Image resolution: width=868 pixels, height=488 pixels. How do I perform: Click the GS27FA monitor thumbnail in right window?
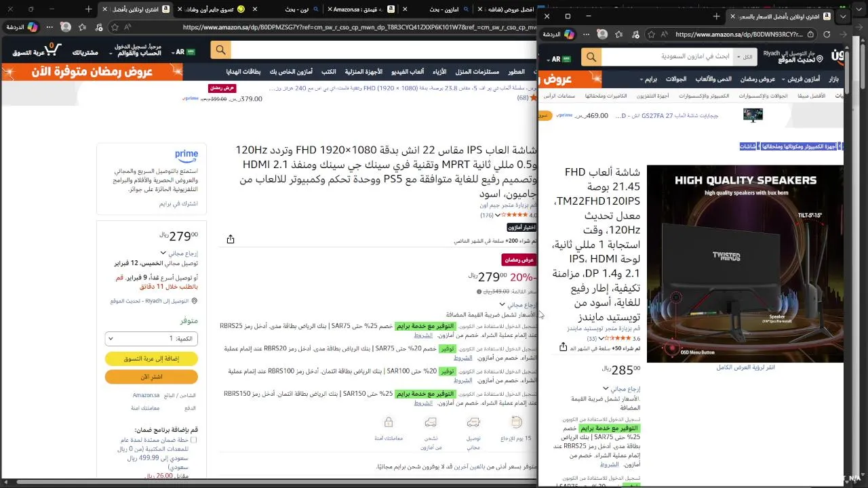pyautogui.click(x=753, y=115)
